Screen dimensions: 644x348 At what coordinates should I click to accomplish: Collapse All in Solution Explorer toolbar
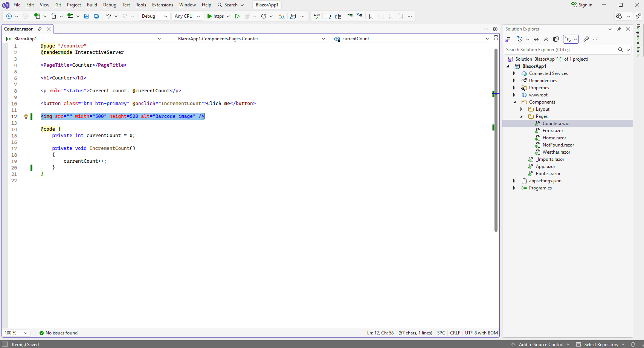click(546, 39)
